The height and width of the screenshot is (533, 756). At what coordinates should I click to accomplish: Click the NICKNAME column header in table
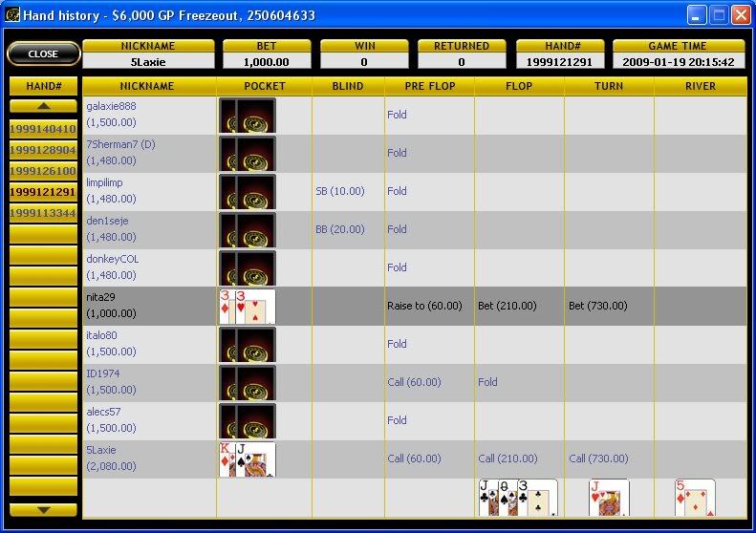tap(147, 86)
